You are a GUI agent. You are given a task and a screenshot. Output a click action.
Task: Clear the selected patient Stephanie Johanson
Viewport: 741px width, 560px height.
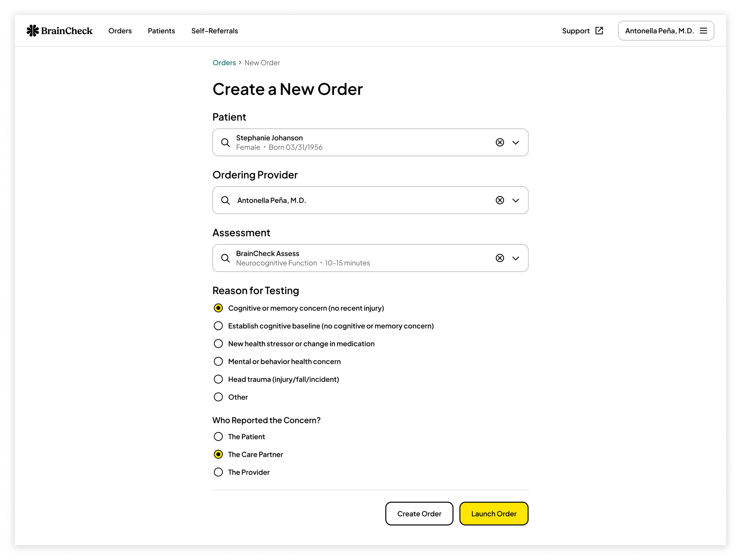[499, 142]
